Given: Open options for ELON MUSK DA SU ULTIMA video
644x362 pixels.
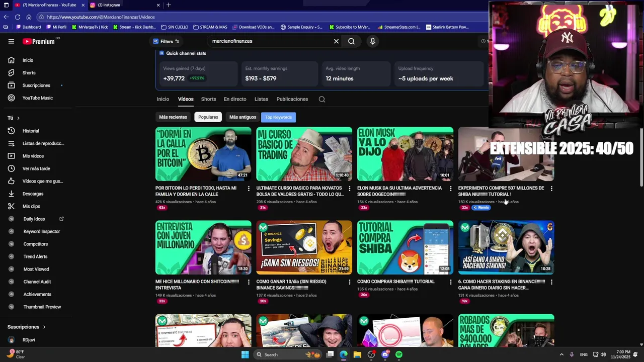Looking at the screenshot, I should pos(450,189).
